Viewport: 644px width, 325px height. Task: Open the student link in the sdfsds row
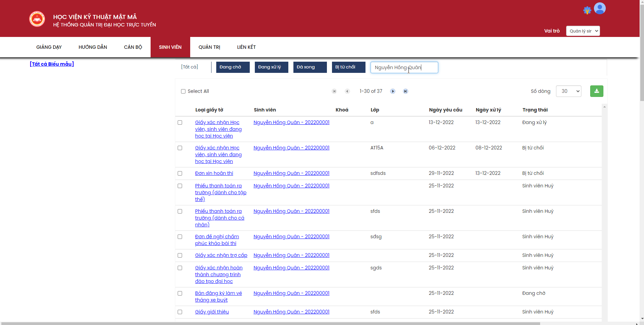tap(291, 173)
